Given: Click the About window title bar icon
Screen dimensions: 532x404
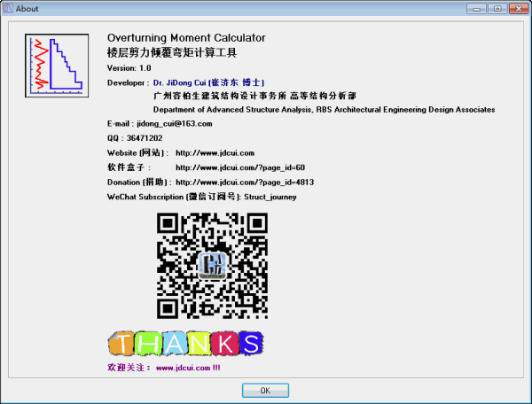Looking at the screenshot, I should tap(8, 8).
